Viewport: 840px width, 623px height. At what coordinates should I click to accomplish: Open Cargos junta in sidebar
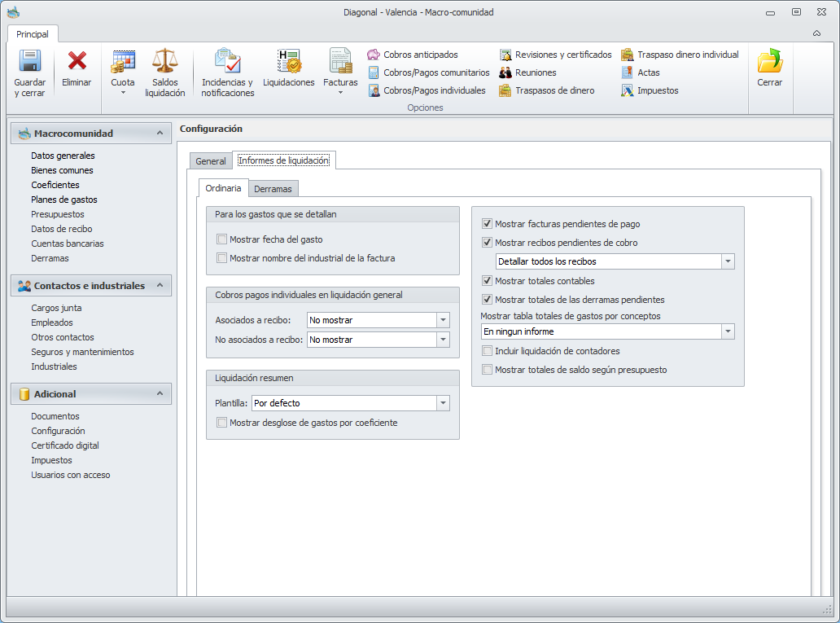[x=56, y=308]
